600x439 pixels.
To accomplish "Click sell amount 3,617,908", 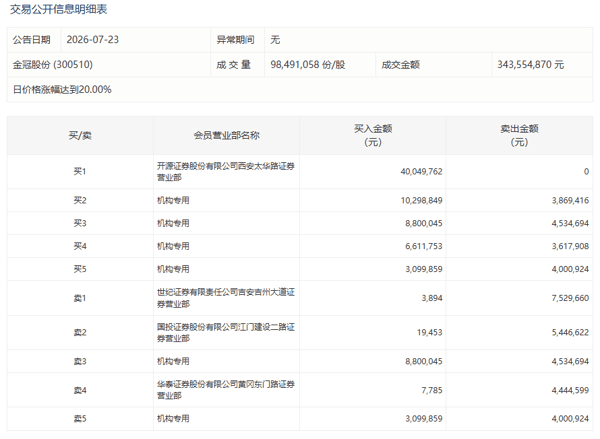I will tap(570, 246).
